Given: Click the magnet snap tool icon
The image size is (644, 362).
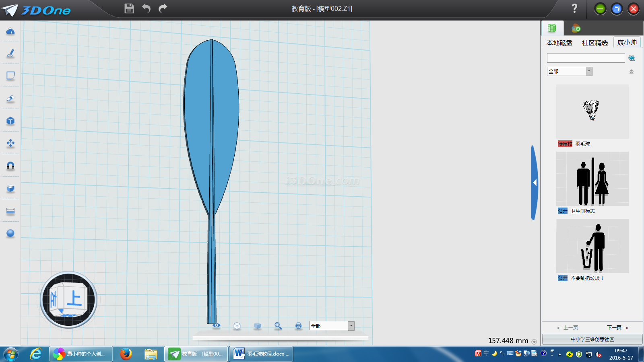Looking at the screenshot, I should (10, 166).
